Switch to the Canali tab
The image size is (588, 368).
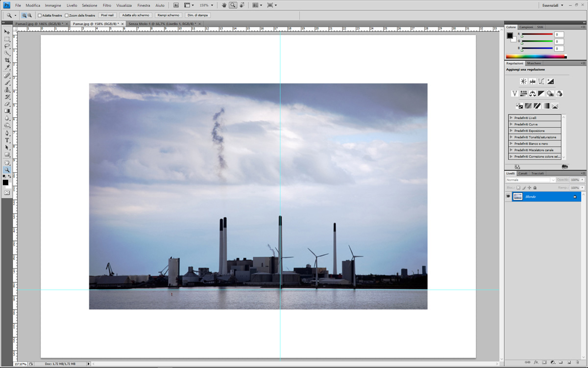[x=523, y=173]
